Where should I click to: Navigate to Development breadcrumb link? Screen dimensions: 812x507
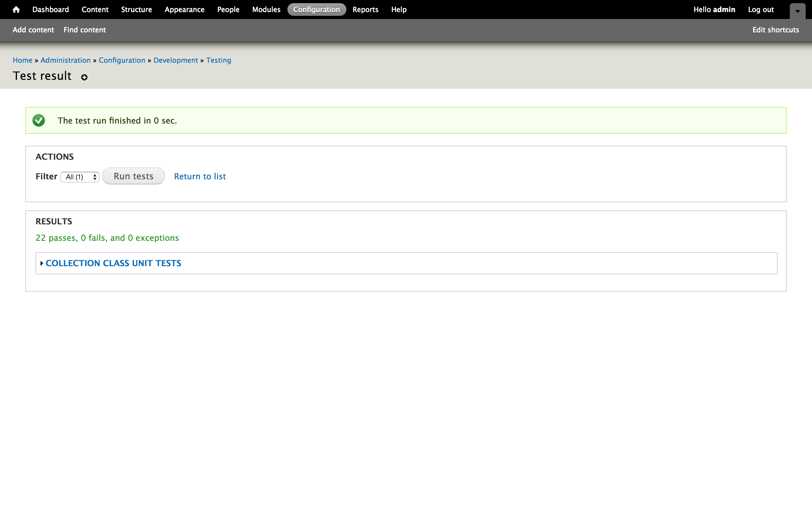click(x=175, y=60)
